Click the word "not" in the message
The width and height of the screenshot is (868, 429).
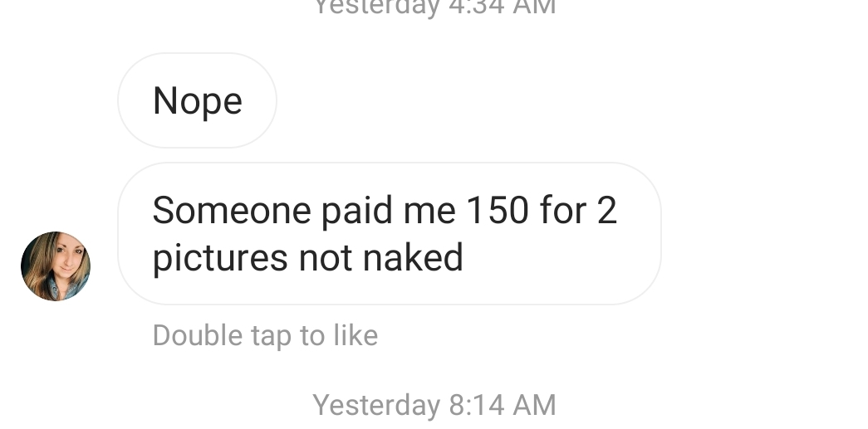pyautogui.click(x=325, y=259)
